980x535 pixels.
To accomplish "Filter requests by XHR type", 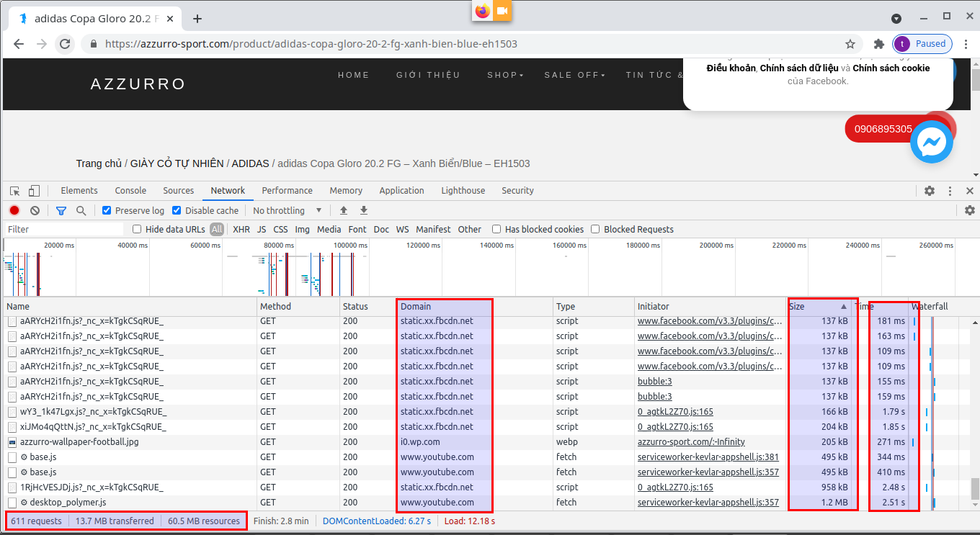I will [241, 229].
